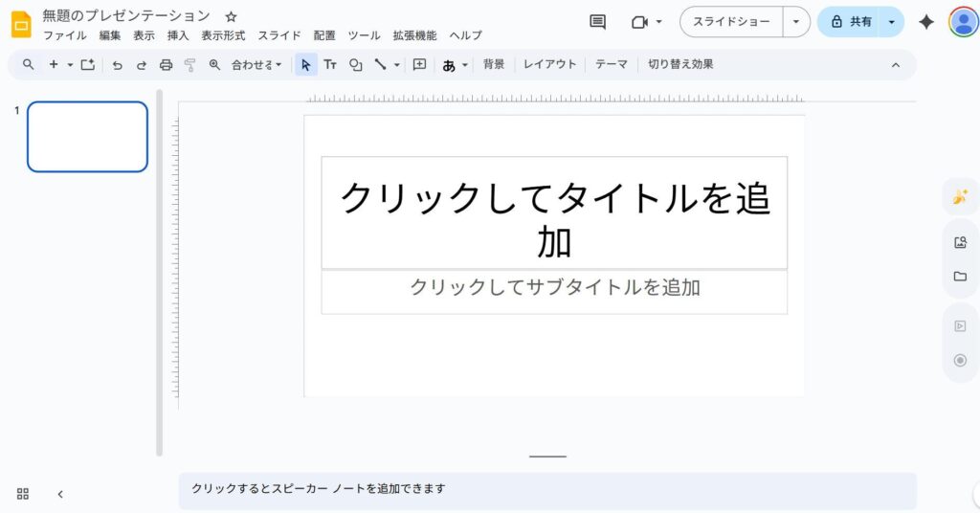The image size is (980, 513).
Task: Click the subtitle placeholder クリックしてサブタイトルを追加
Action: 554,292
